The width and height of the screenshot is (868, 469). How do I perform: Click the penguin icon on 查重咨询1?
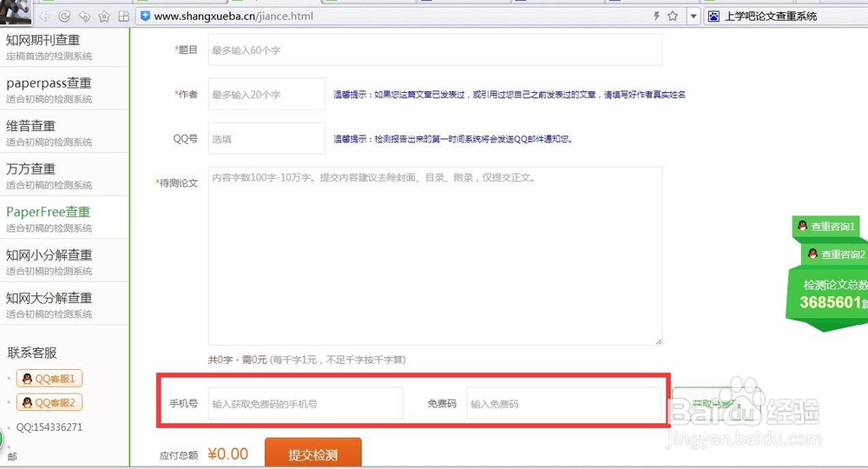(802, 226)
